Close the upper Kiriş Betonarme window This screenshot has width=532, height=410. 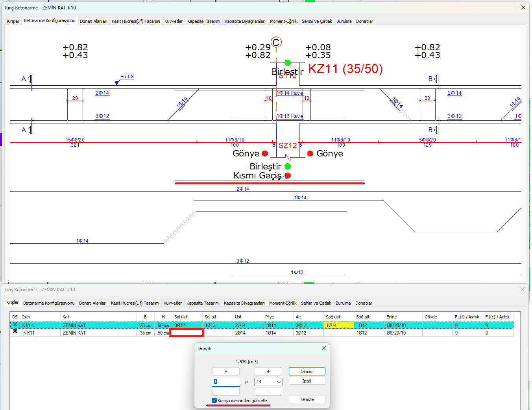click(523, 7)
